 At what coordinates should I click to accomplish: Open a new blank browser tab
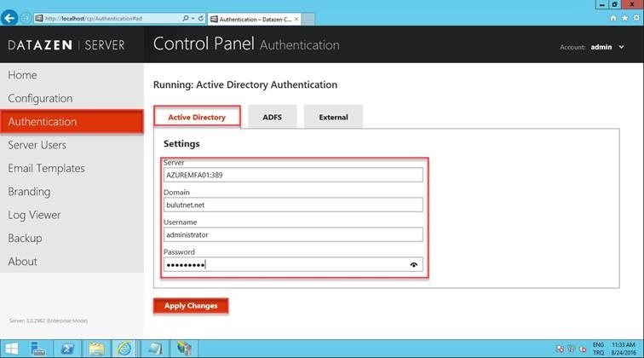click(x=308, y=19)
